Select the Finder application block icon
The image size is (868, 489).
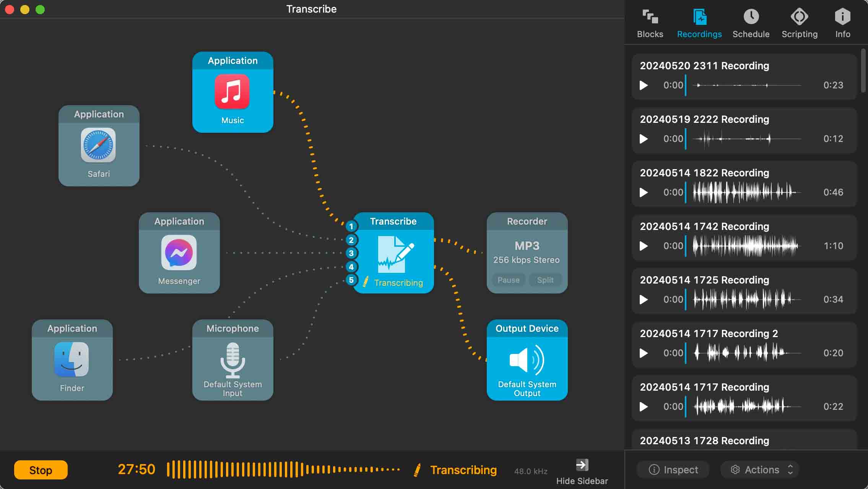72,360
